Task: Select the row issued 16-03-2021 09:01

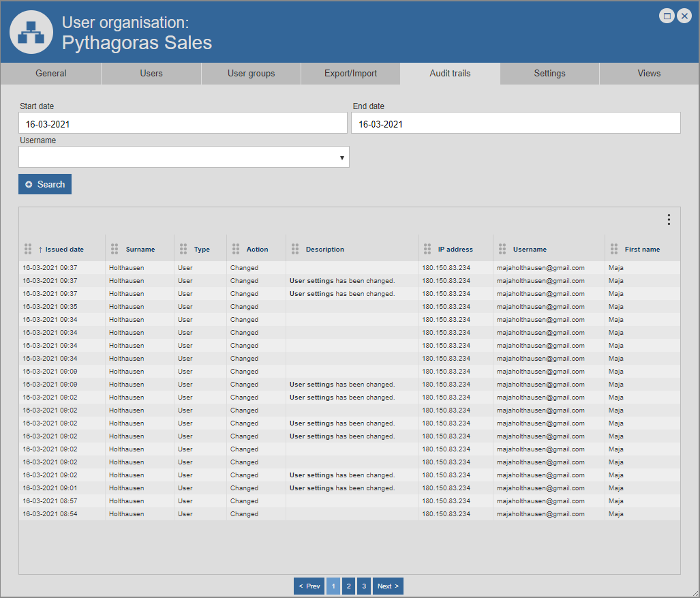Action: pos(350,488)
